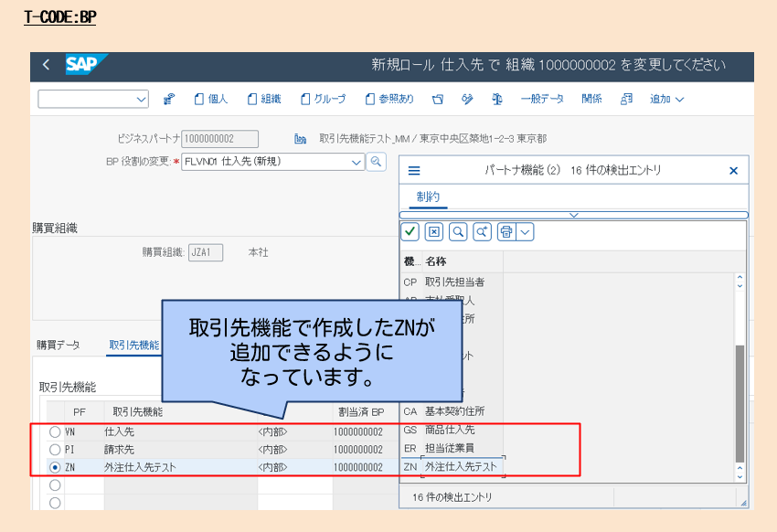
Task: Create with reference via 参照あり
Action: tap(389, 99)
